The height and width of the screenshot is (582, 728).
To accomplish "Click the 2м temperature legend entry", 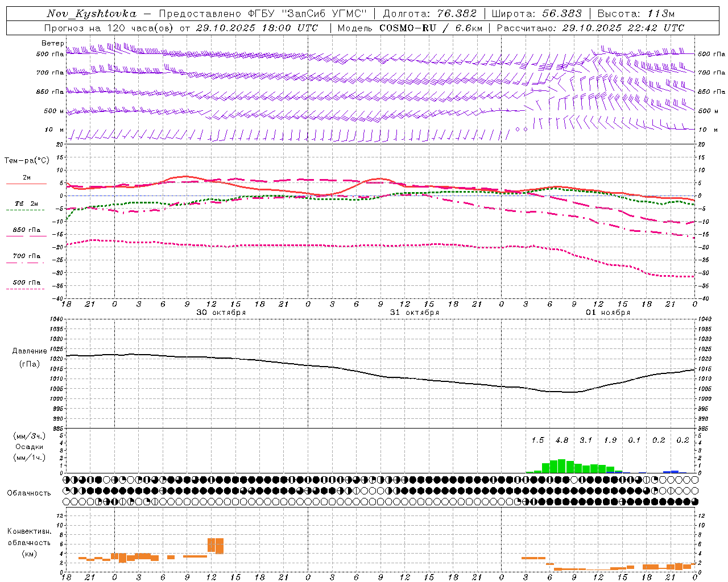I will tap(27, 177).
